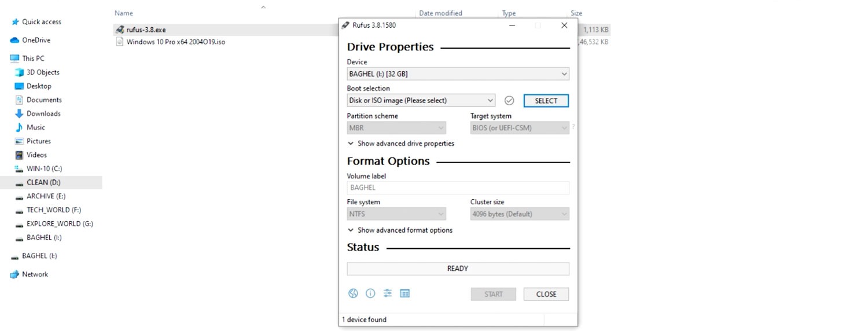Click the 1 device found status text
The width and height of the screenshot is (868, 331).
click(x=364, y=319)
